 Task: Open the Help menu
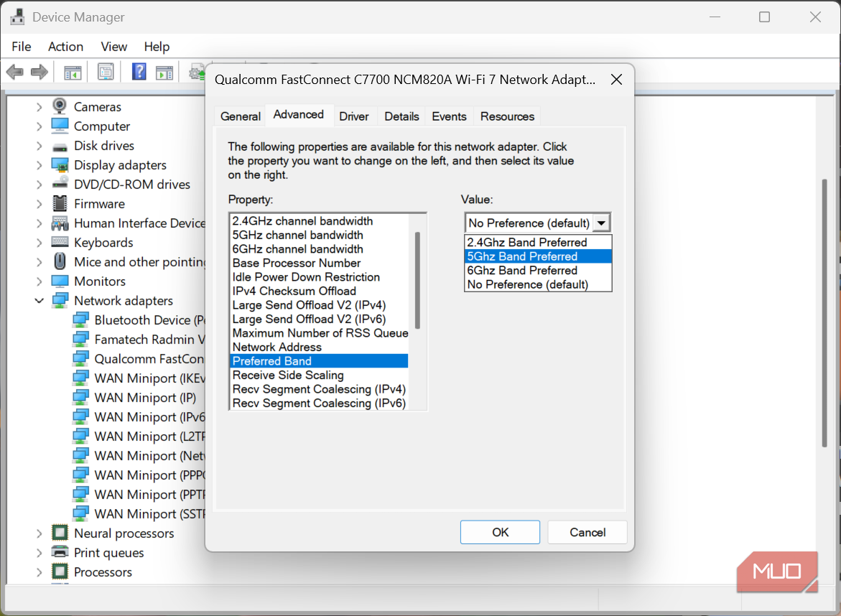[157, 47]
